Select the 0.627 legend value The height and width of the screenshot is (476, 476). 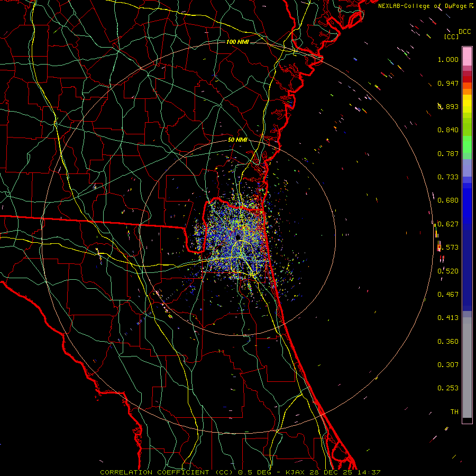pos(448,224)
